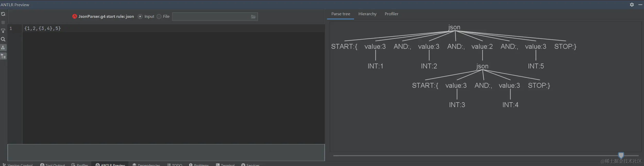Image resolution: width=644 pixels, height=166 pixels.
Task: Switch to the Hierarchy tab
Action: click(367, 14)
